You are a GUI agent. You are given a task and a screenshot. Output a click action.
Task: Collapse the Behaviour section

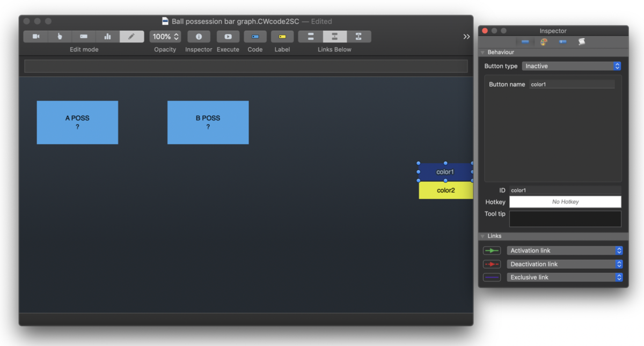tap(483, 53)
